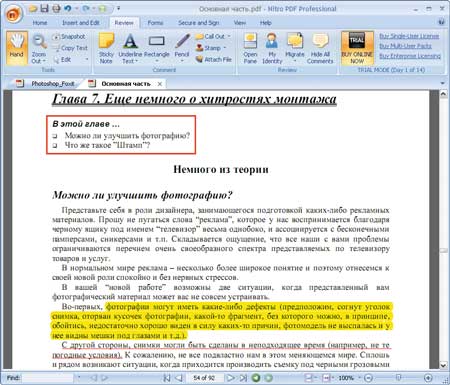Switch to the Home ribbon tab
The image size is (450, 385).
pyautogui.click(x=40, y=23)
